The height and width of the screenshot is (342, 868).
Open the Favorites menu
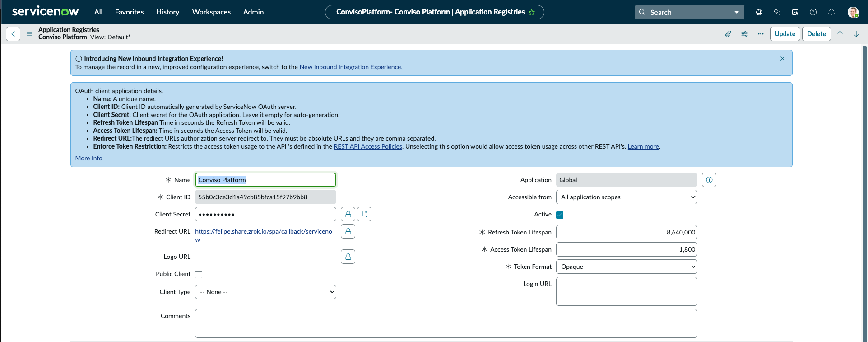[x=129, y=12]
